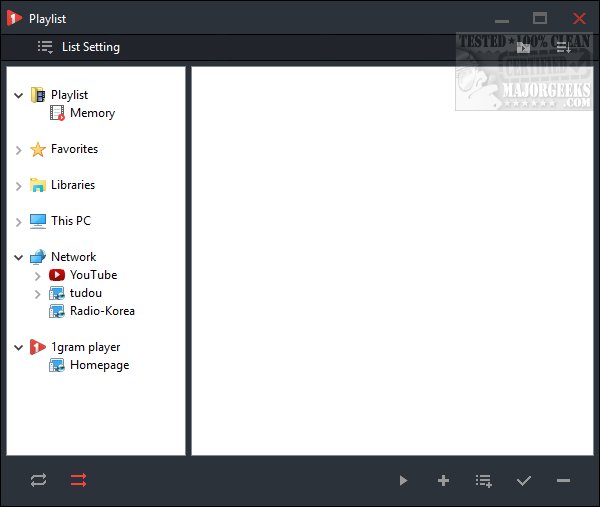Screen dimensions: 600x507
Task: Toggle repeat playback mode
Action: [39, 480]
